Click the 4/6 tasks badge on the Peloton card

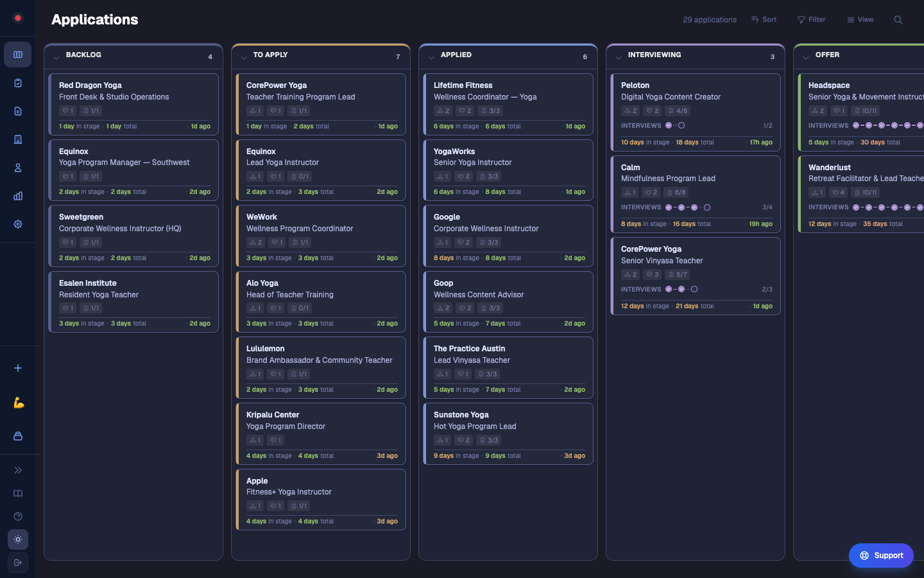coord(678,110)
